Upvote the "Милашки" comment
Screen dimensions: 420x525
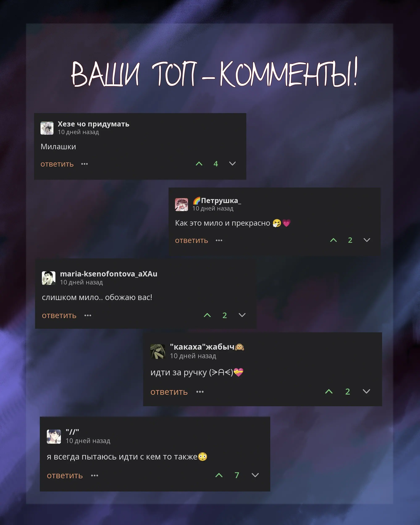point(199,164)
